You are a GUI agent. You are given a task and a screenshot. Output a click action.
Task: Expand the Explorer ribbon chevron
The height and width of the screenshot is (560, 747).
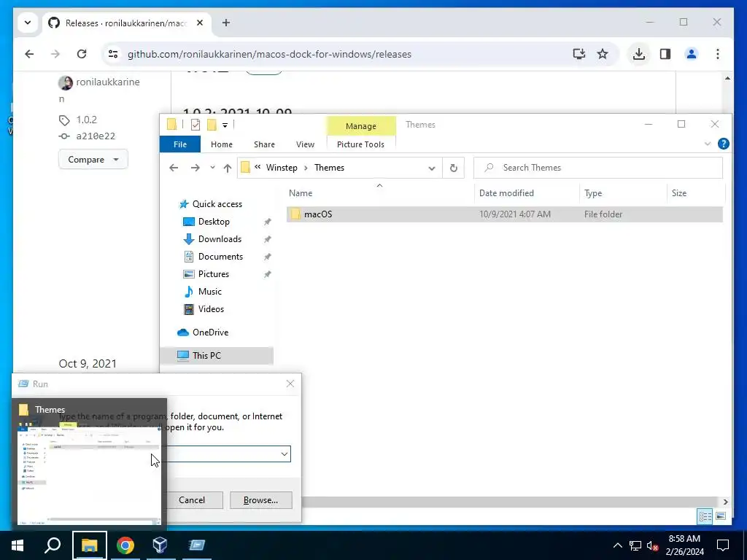pos(708,144)
